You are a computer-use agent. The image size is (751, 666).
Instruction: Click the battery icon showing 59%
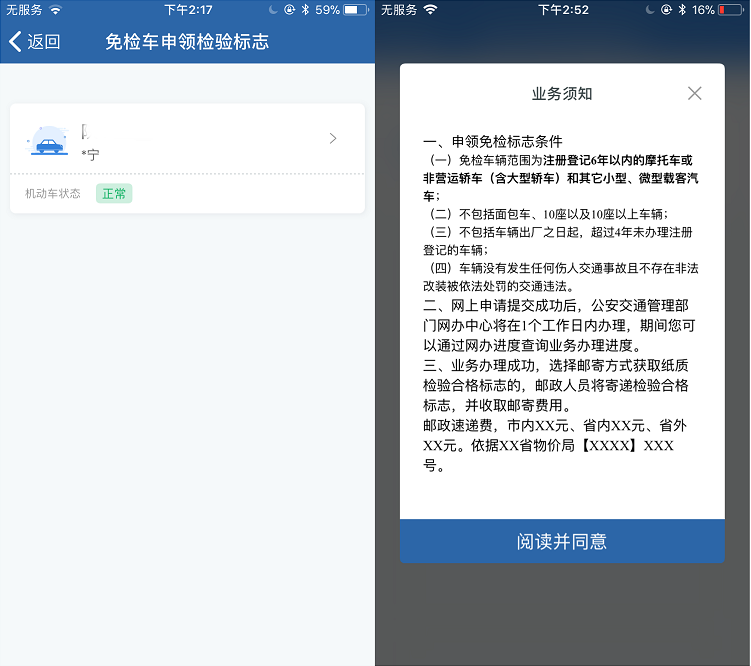click(x=356, y=9)
